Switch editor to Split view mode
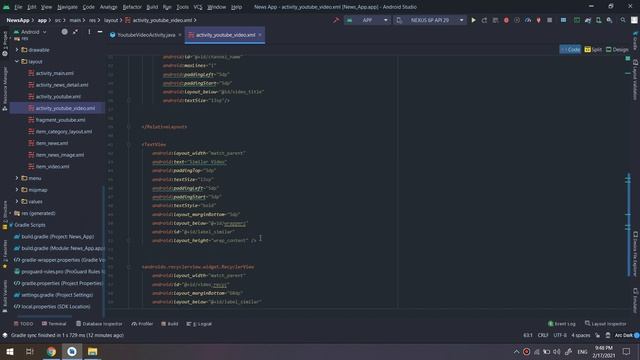 (x=593, y=49)
